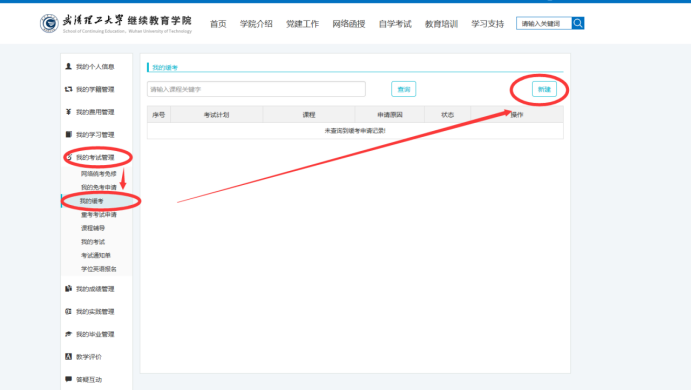Viewport: 692px width, 391px height.
Task: Click the yen icon for 我的费用管理
Action: tap(68, 112)
